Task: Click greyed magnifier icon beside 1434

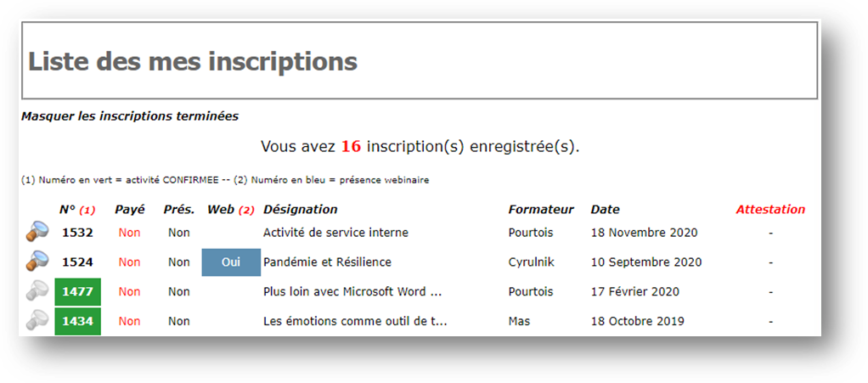Action: (37, 319)
